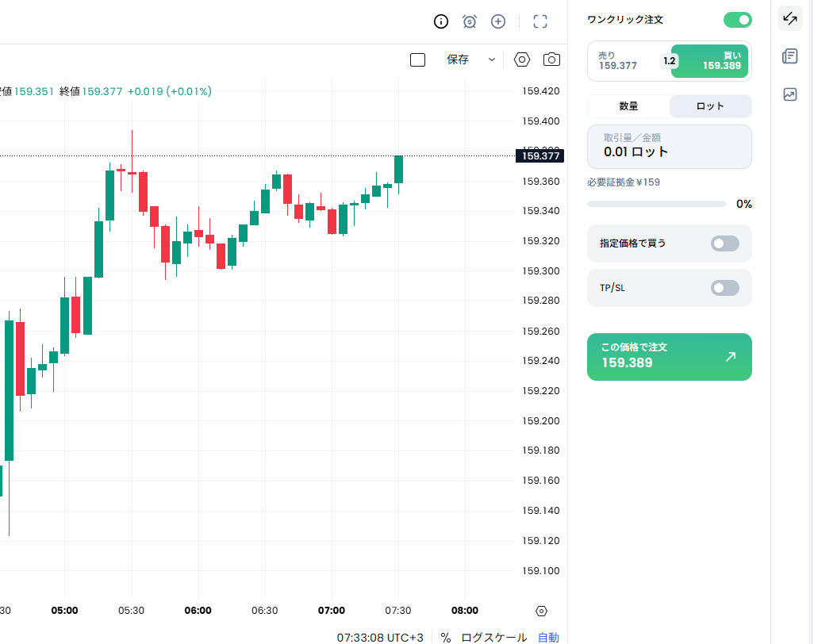Image resolution: width=814 pixels, height=644 pixels.
Task: Enable the 指定価格で買う switch
Action: click(x=724, y=243)
